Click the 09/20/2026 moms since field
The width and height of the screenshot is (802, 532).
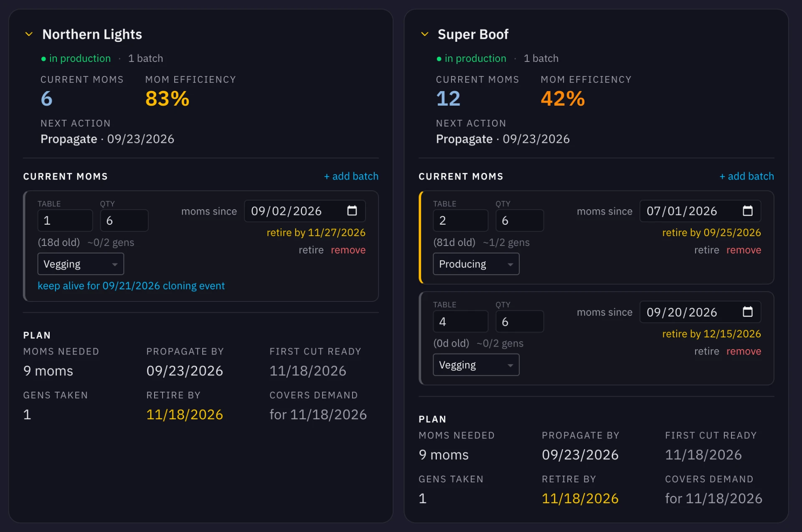(700, 312)
